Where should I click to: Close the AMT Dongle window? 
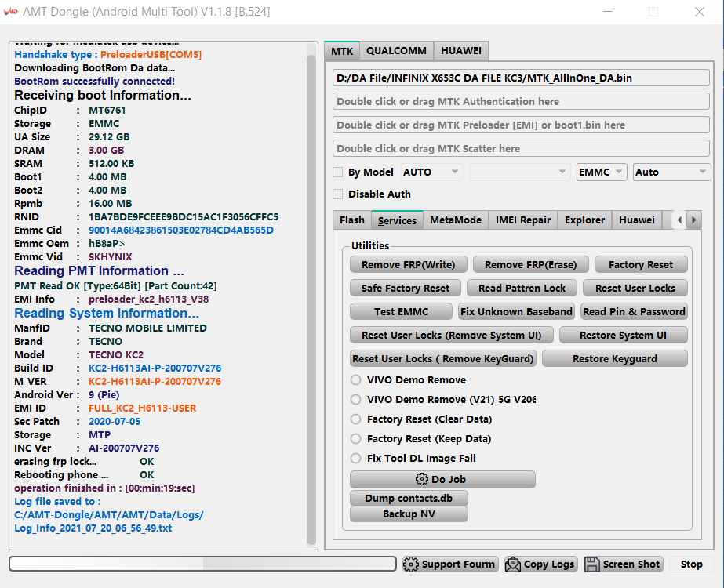[x=700, y=12]
